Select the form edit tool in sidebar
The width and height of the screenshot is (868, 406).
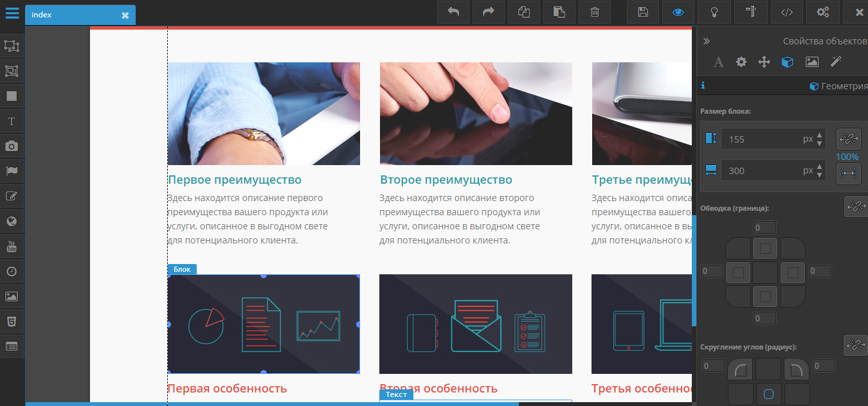tap(12, 197)
